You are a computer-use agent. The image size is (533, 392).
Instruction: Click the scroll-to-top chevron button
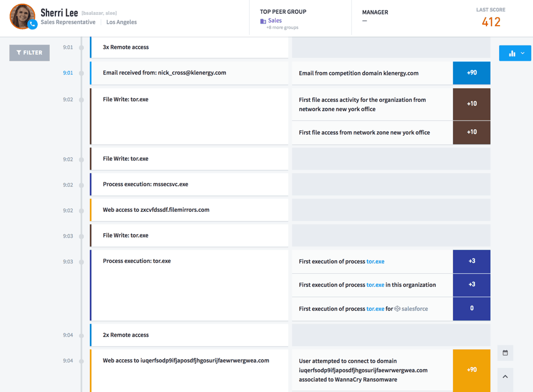(505, 377)
